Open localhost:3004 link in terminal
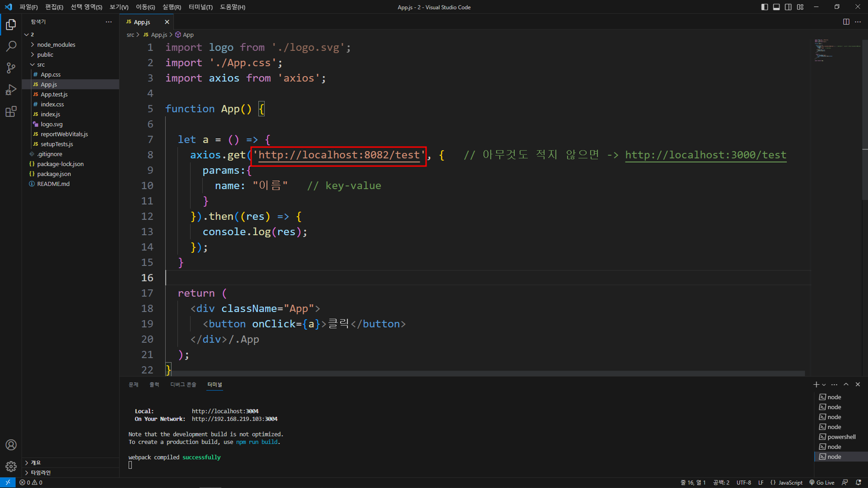This screenshot has height=488, width=868. click(x=225, y=411)
